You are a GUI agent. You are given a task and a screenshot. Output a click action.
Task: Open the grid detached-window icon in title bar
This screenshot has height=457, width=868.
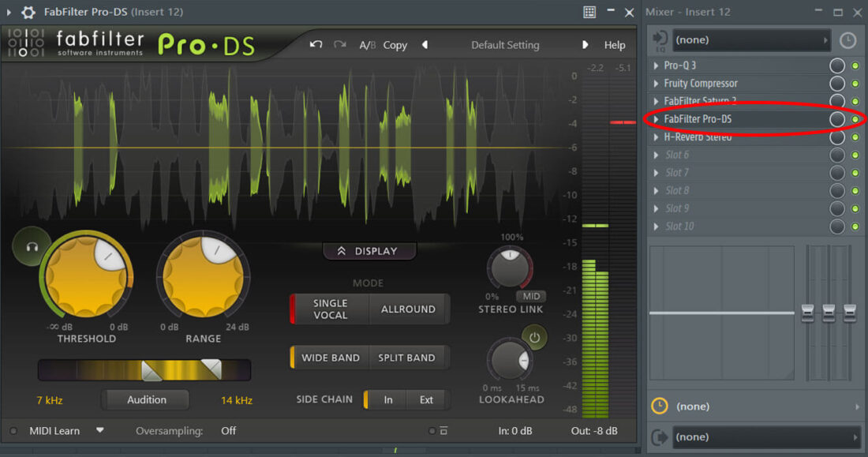[x=589, y=12]
